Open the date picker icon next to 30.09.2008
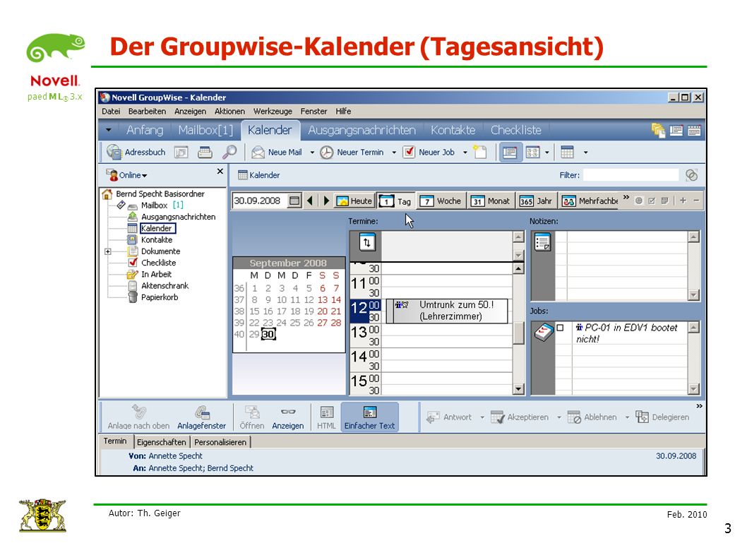 tap(294, 201)
